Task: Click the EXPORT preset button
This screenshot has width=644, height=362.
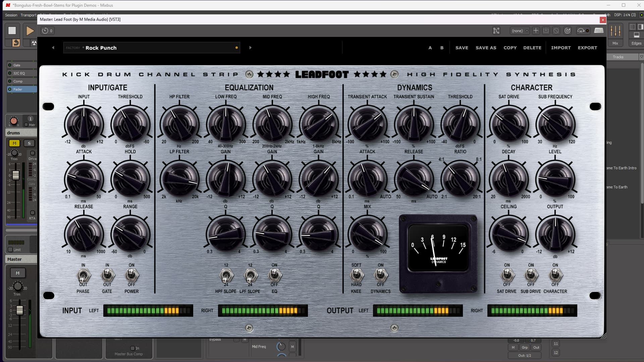Action: point(587,48)
